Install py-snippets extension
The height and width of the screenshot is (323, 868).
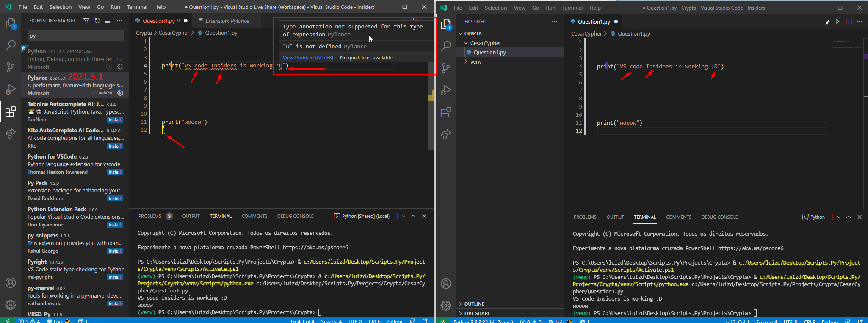point(115,251)
